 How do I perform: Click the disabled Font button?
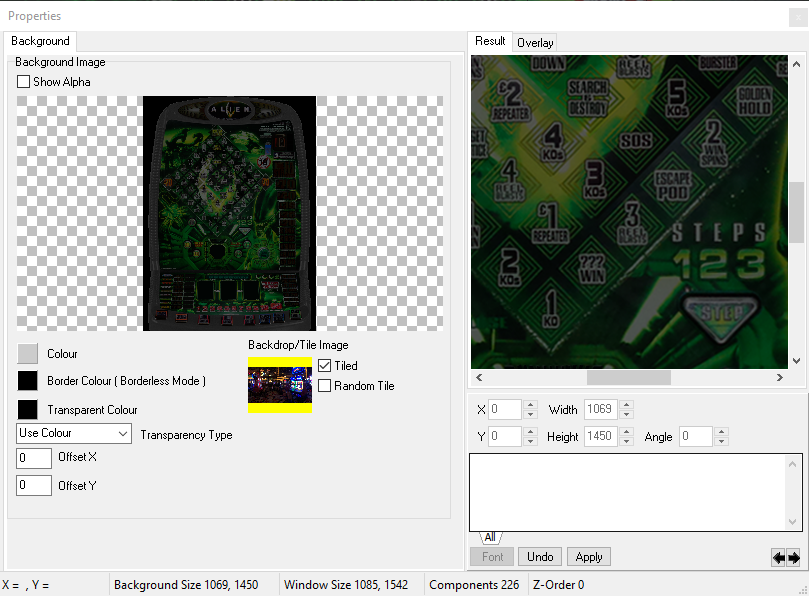492,557
